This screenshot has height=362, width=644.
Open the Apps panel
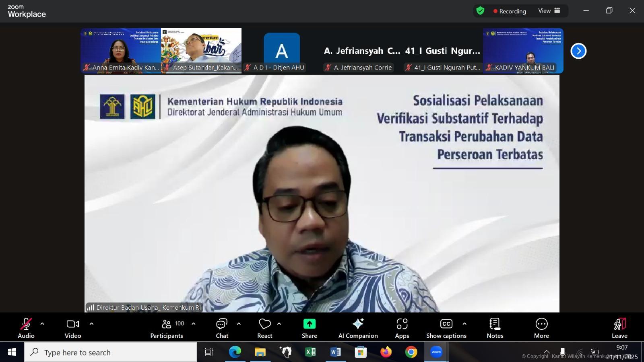tap(402, 328)
